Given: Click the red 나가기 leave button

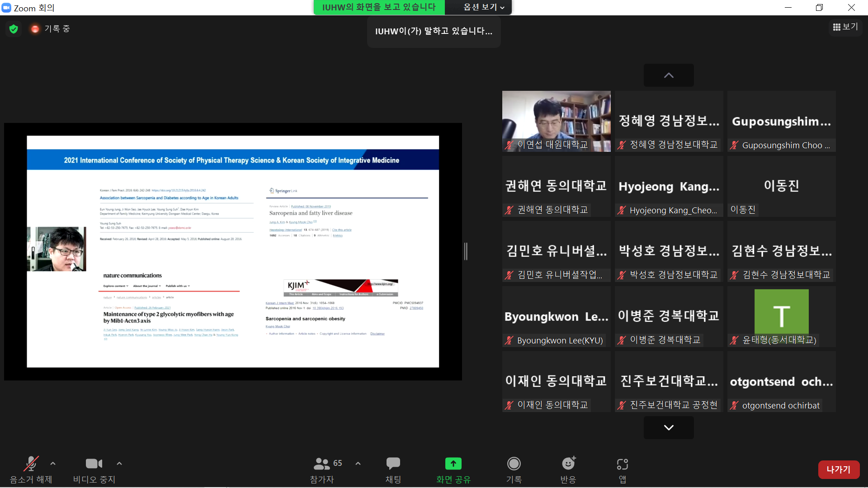Looking at the screenshot, I should tap(838, 469).
